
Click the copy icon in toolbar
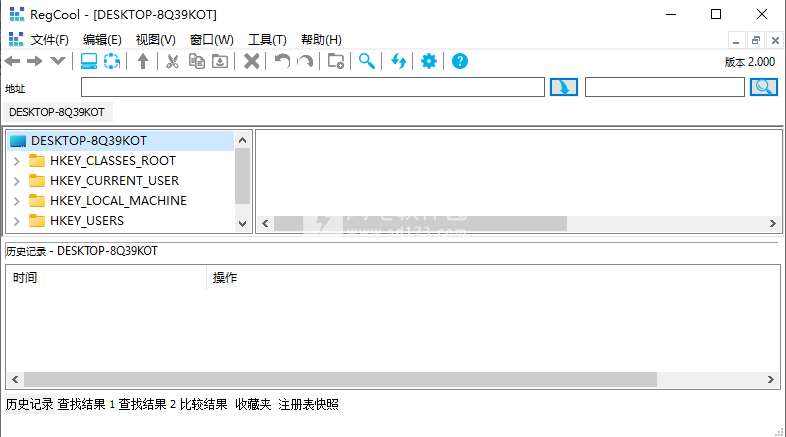click(x=196, y=61)
